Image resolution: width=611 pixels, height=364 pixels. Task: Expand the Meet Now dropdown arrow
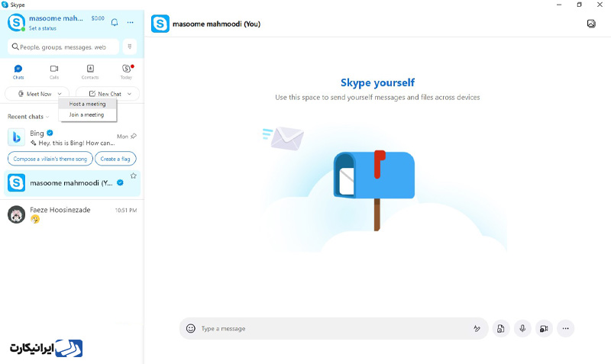click(x=60, y=94)
